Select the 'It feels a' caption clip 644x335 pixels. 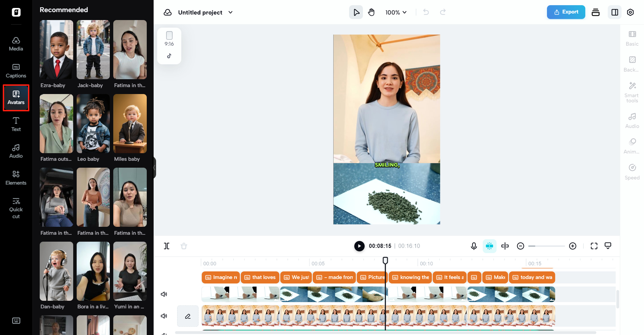[450, 277]
